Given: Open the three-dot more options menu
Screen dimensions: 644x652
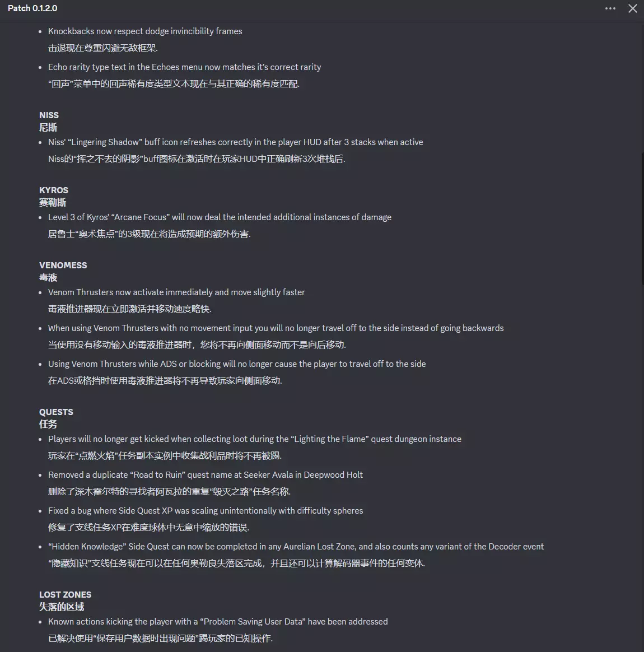Looking at the screenshot, I should coord(610,8).
